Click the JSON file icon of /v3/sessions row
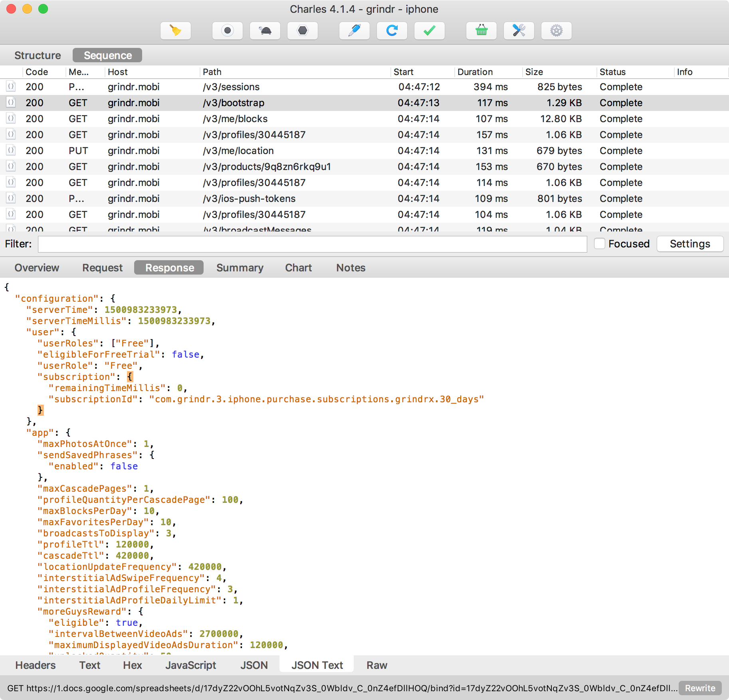 [11, 87]
